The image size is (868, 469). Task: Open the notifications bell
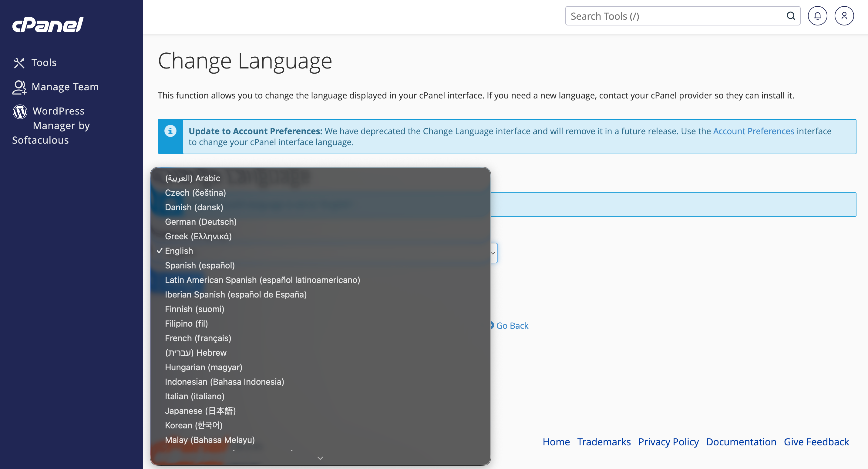point(817,16)
